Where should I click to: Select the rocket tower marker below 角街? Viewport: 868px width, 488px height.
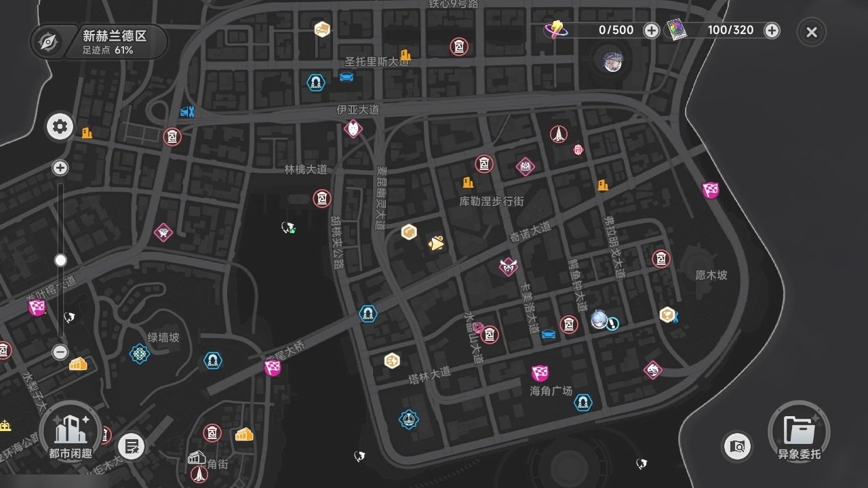(199, 474)
